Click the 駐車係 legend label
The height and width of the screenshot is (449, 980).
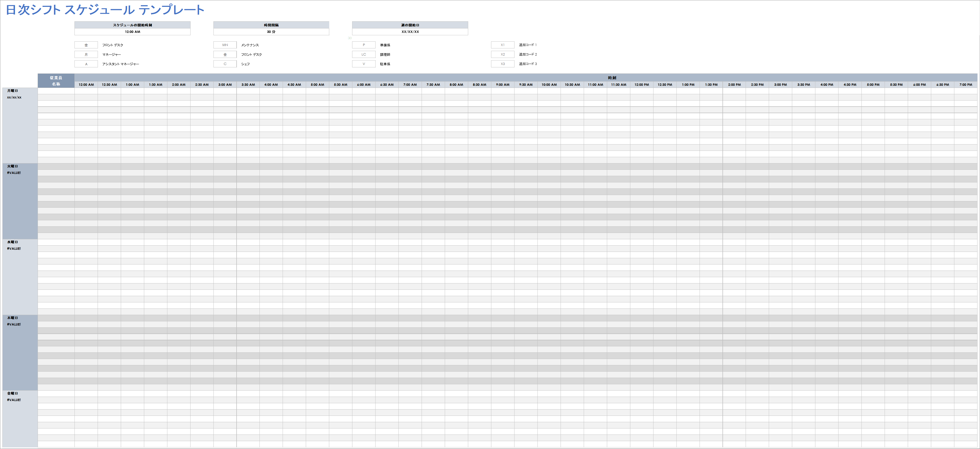point(385,64)
